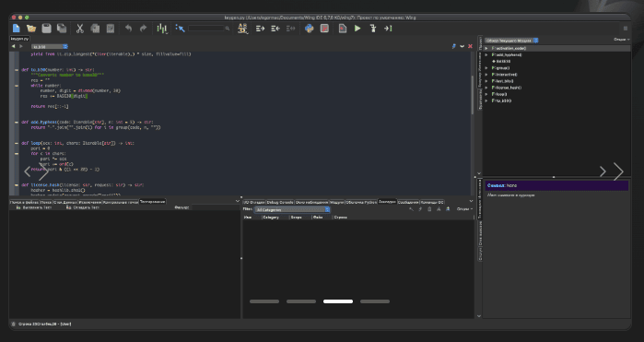Switch to the Стек Данных tab
This screenshot has height=342, width=644.
click(65, 202)
